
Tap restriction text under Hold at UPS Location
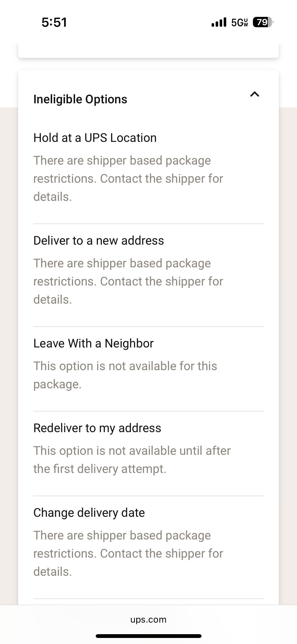[x=128, y=179]
